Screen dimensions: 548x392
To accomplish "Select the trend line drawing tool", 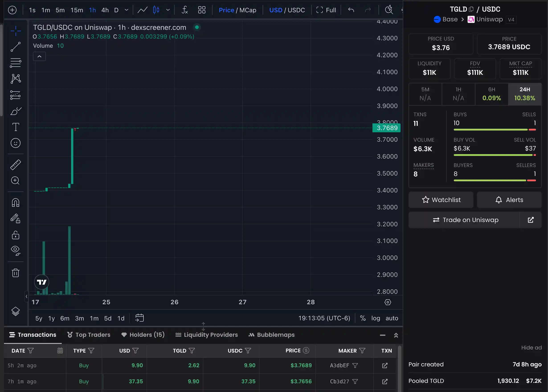I will (15, 47).
